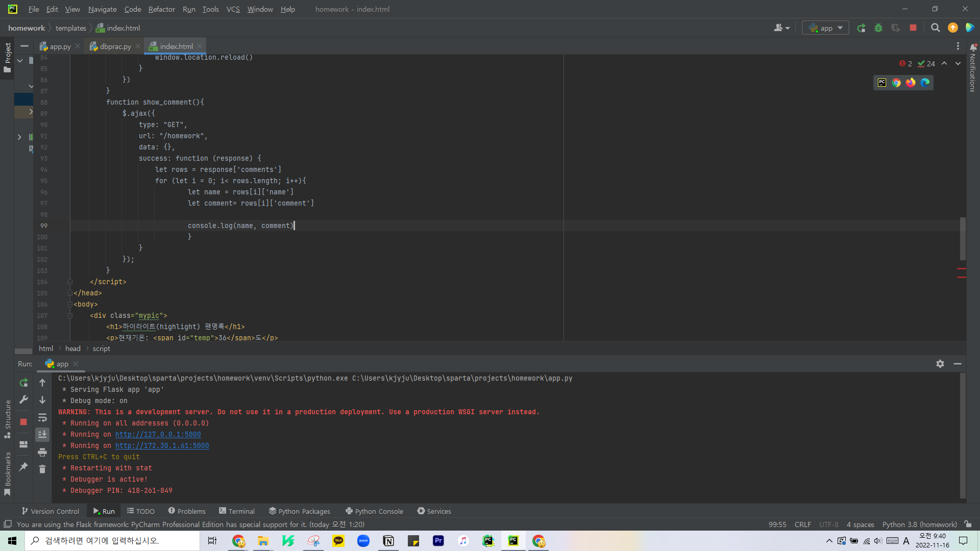Collapse the div mypic fold marker

[x=70, y=316]
